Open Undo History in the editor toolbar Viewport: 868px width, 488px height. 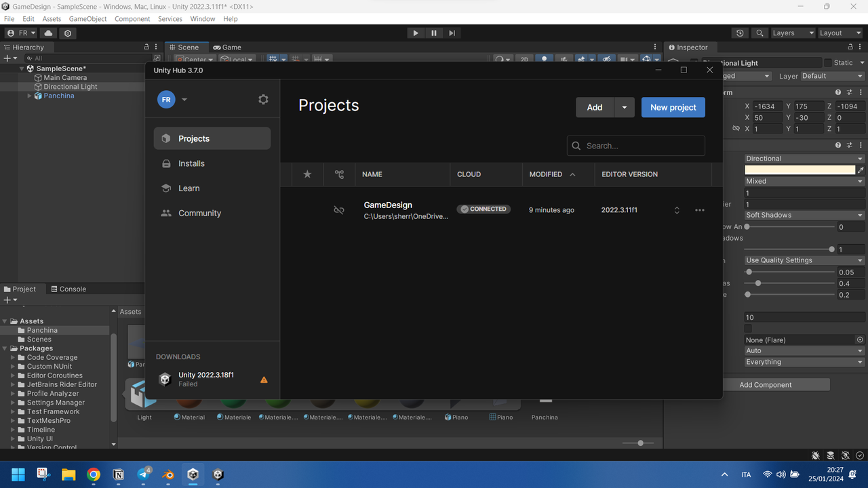740,33
